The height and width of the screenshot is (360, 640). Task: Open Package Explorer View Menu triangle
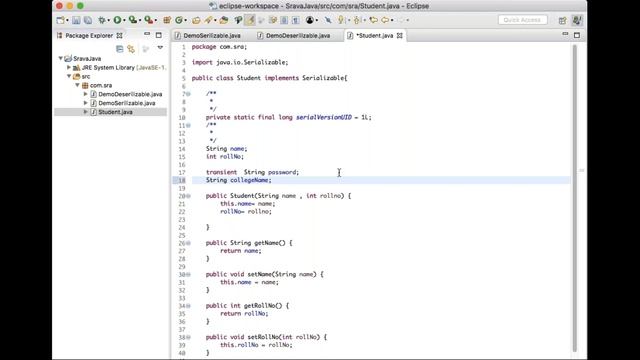click(160, 48)
